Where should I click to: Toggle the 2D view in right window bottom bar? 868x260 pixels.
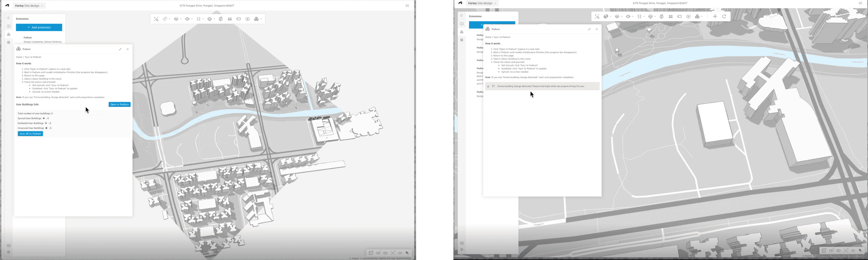(853, 251)
